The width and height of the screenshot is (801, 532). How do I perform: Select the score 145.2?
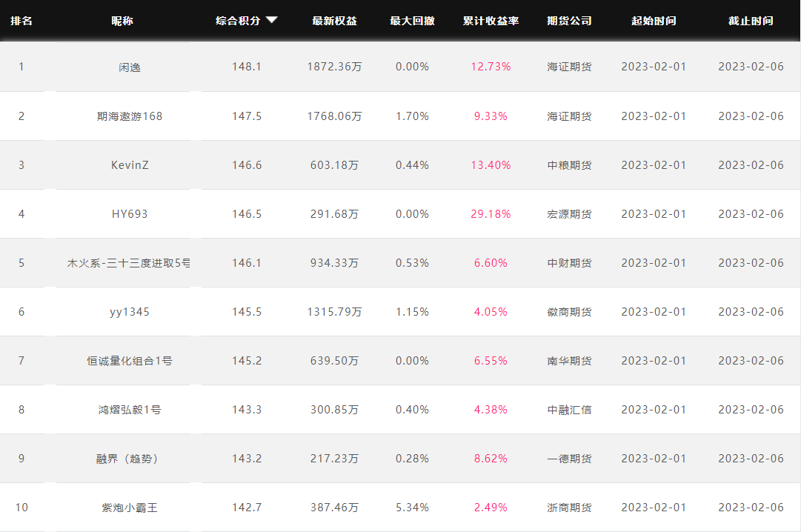pyautogui.click(x=247, y=361)
